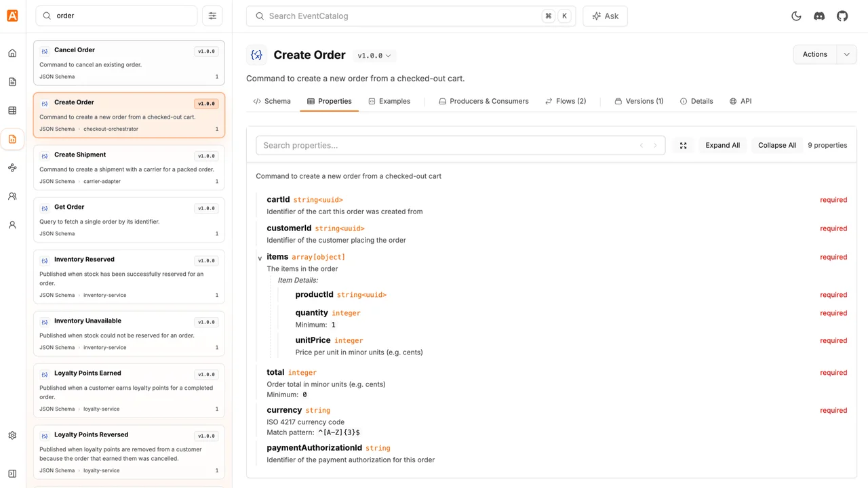Select the Properties tab
The image size is (868, 488).
point(330,101)
